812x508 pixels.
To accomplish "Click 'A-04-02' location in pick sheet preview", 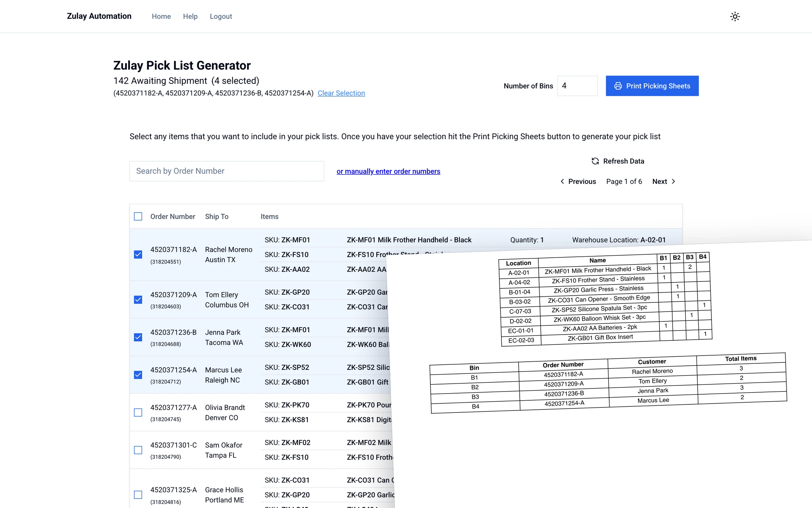I will (519, 282).
